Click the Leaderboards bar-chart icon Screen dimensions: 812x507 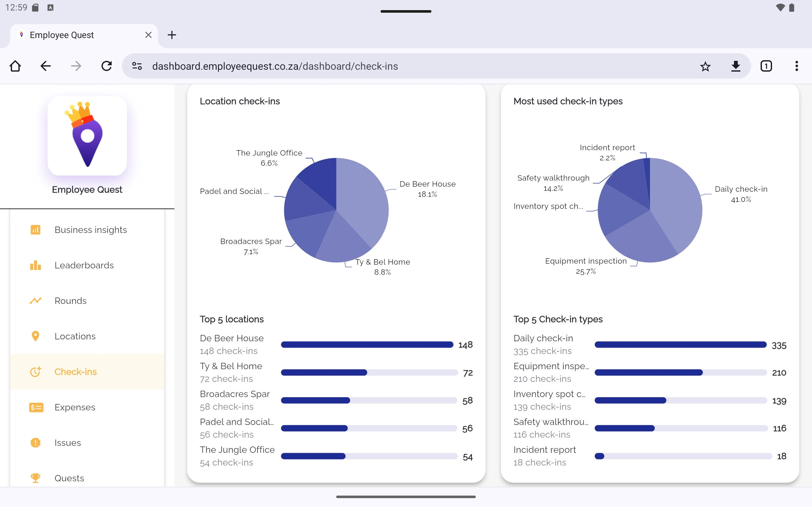(36, 265)
